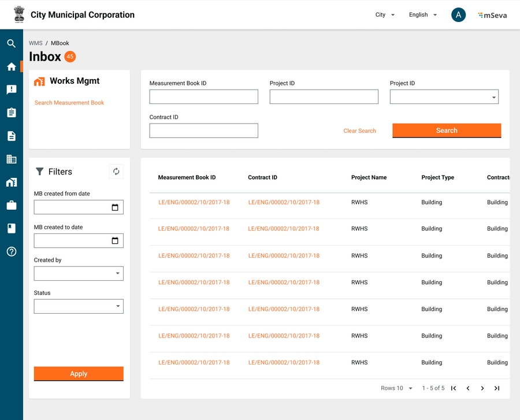Go to next page of results
Image resolution: width=520 pixels, height=420 pixels.
pos(482,388)
